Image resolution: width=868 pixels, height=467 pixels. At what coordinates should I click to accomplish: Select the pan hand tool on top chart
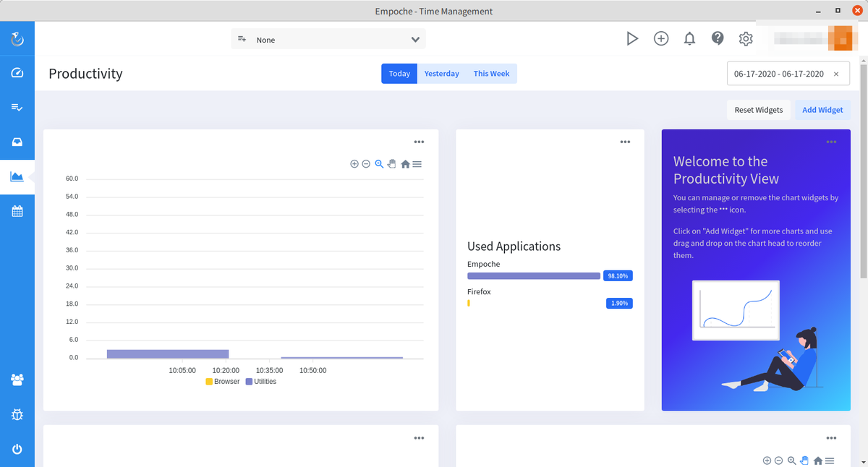point(392,164)
